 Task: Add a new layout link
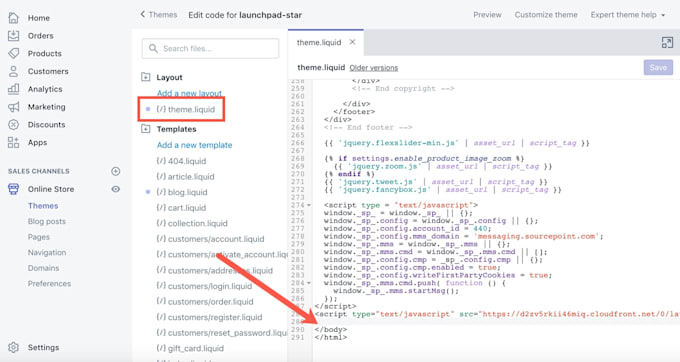coord(189,93)
